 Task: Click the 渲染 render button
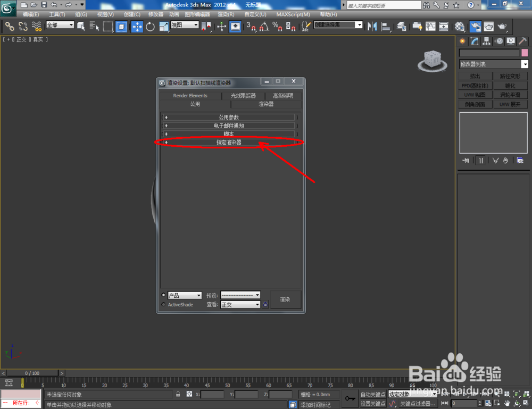(285, 299)
